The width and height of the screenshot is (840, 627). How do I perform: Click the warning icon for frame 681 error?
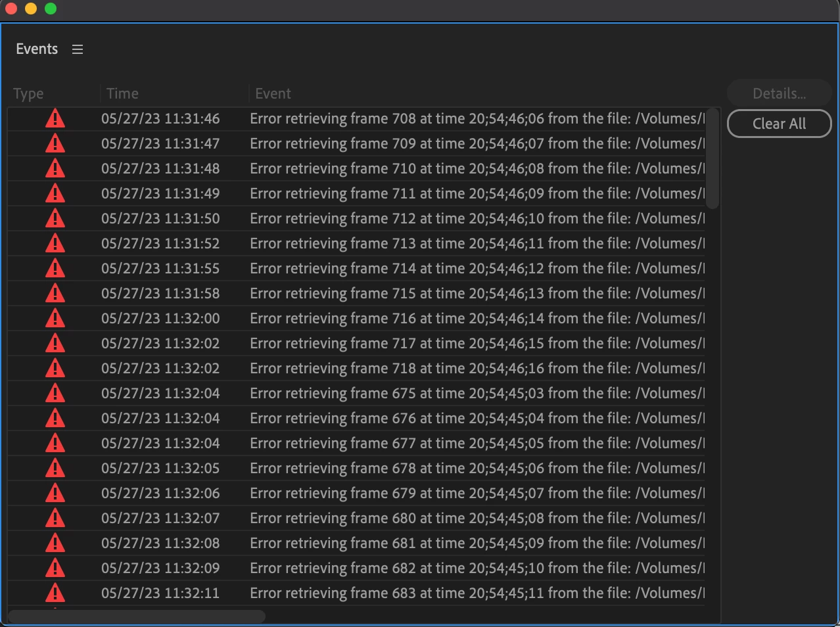tap(55, 543)
